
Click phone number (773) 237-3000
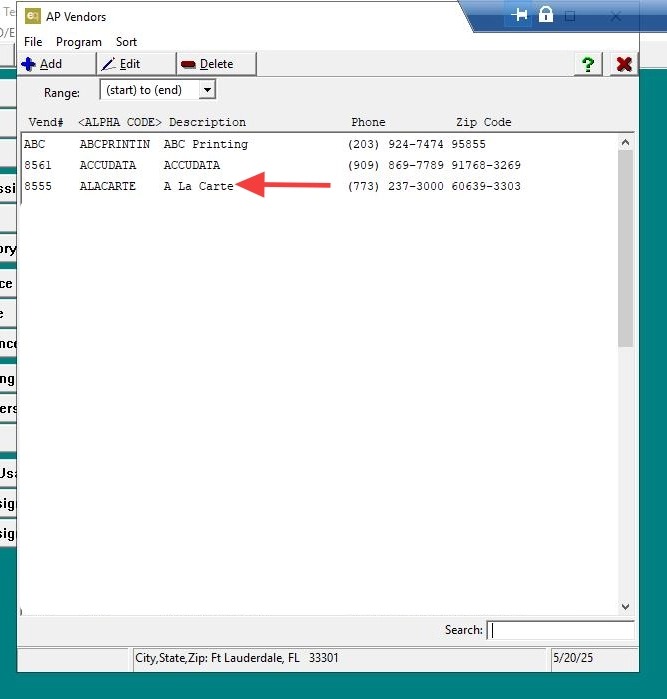click(x=395, y=186)
